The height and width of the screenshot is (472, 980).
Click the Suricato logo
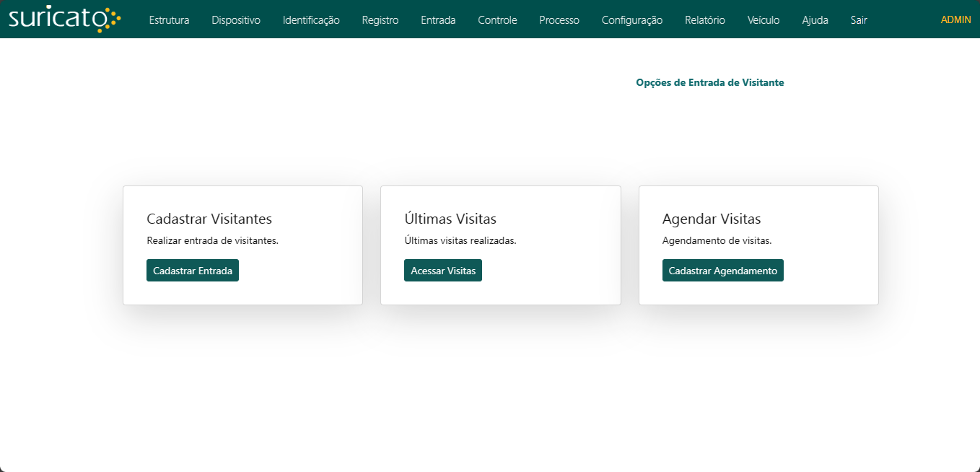point(64,19)
